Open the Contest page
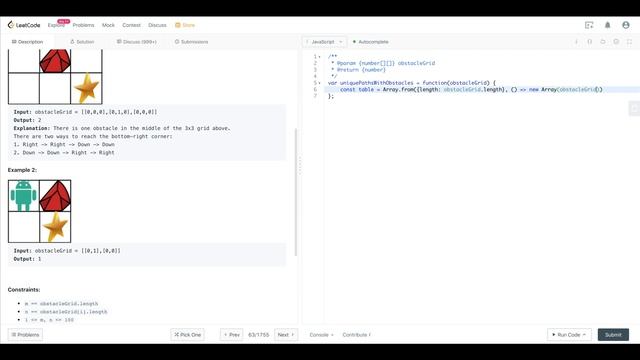 (131, 25)
